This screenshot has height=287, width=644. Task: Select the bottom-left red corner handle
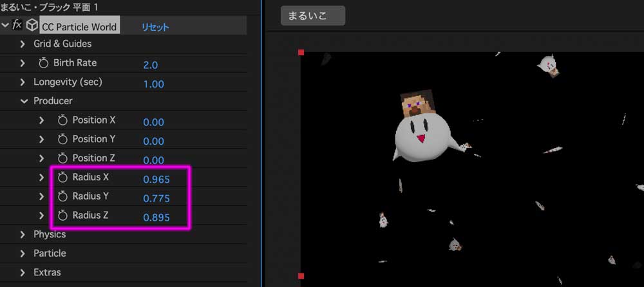tap(301, 276)
